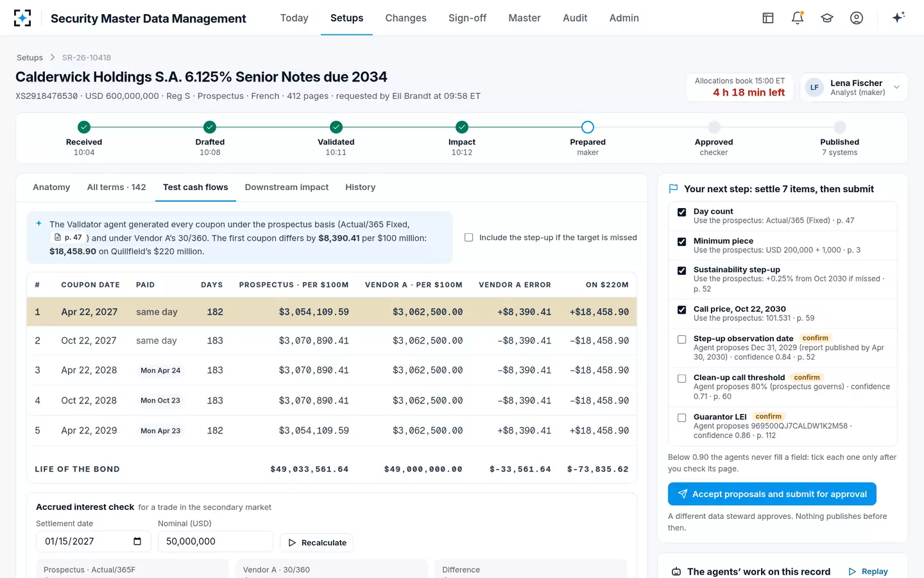The height and width of the screenshot is (578, 924).
Task: Tick the Clean-up call threshold checkbox
Action: (681, 378)
